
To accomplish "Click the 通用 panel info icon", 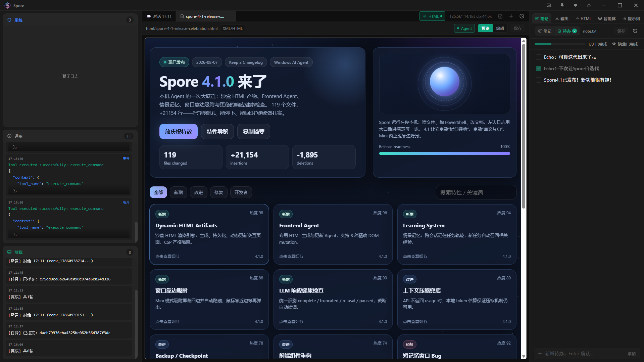I will (x=9, y=136).
